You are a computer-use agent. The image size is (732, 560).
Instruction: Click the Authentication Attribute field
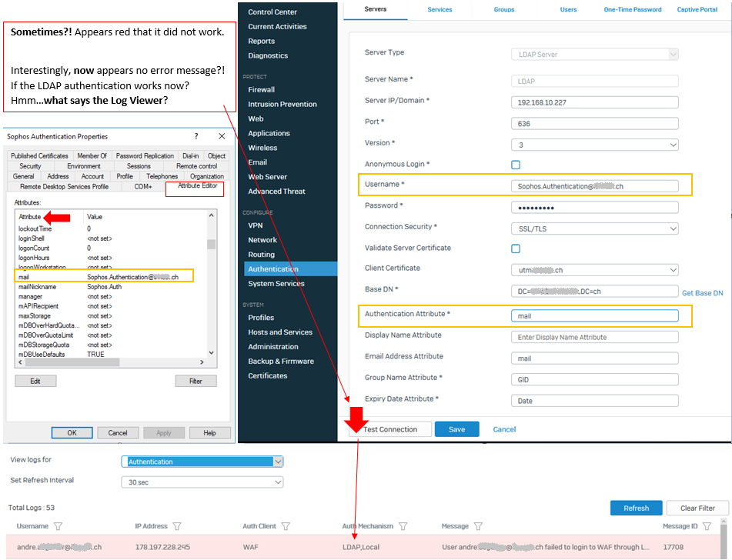point(594,316)
